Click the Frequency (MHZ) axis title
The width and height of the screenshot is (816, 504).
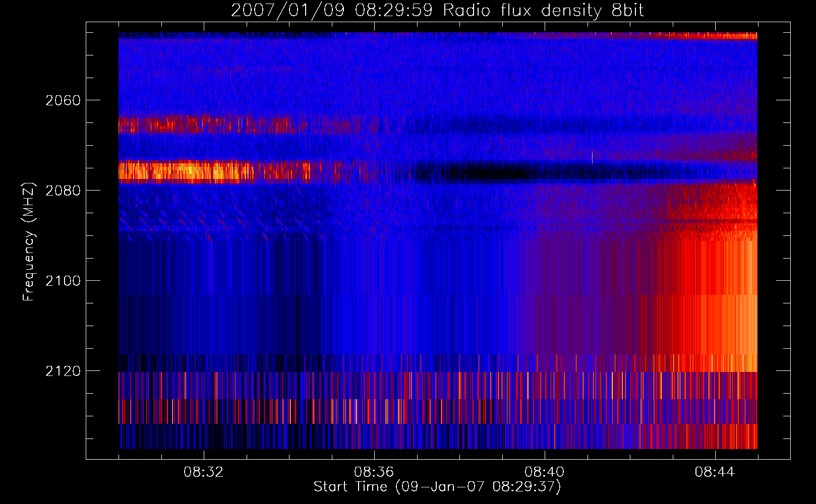point(29,242)
